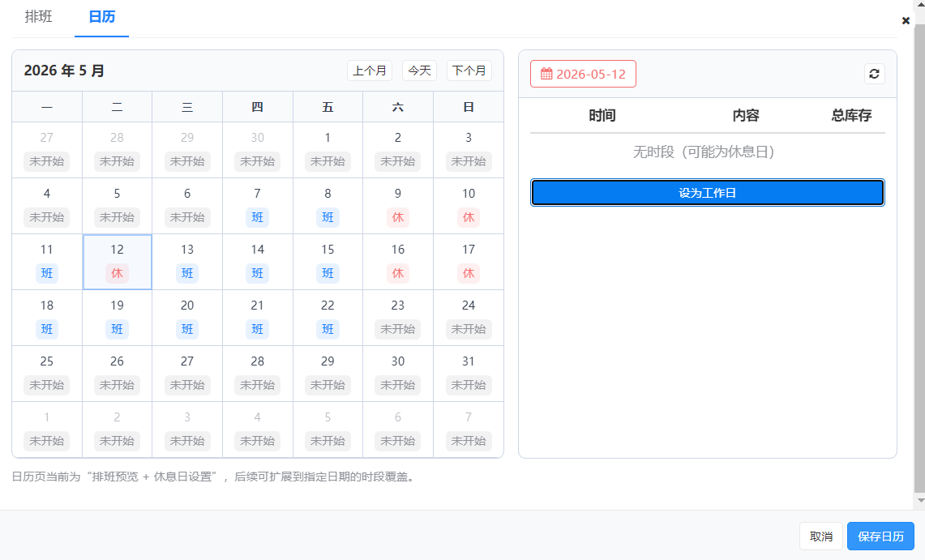Select May 7 in the calendar

[257, 206]
